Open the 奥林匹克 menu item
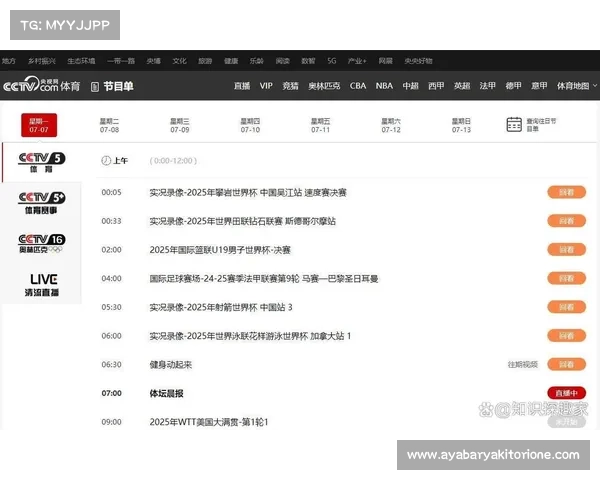The width and height of the screenshot is (600, 480). [x=324, y=86]
